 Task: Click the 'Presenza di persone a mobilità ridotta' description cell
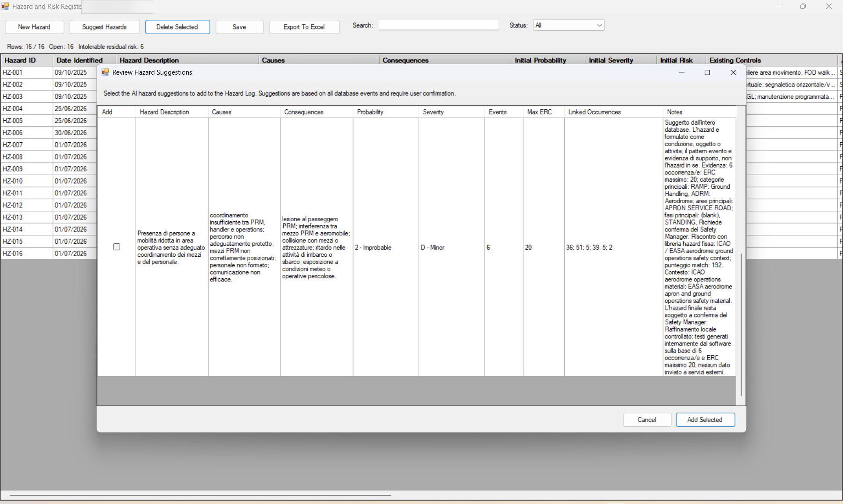click(x=172, y=247)
